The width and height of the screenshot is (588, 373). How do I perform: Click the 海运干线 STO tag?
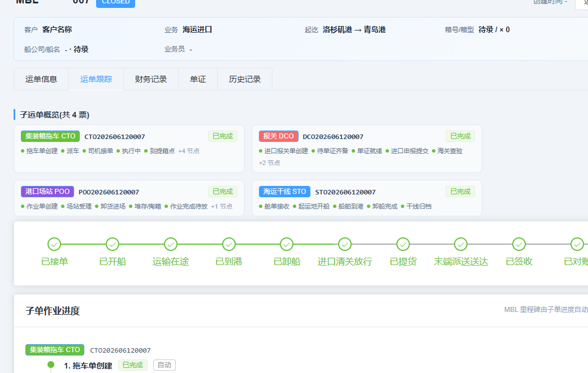(x=284, y=192)
